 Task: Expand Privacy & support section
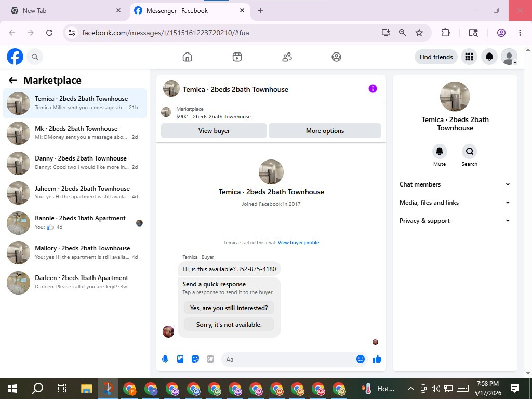(x=455, y=220)
